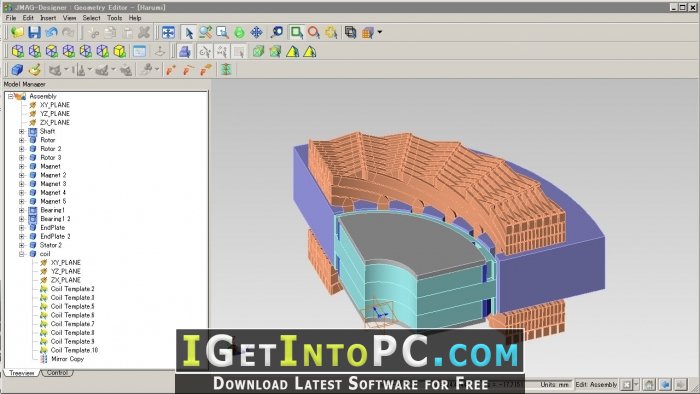Collapse the coil tree node

pyautogui.click(x=21, y=254)
